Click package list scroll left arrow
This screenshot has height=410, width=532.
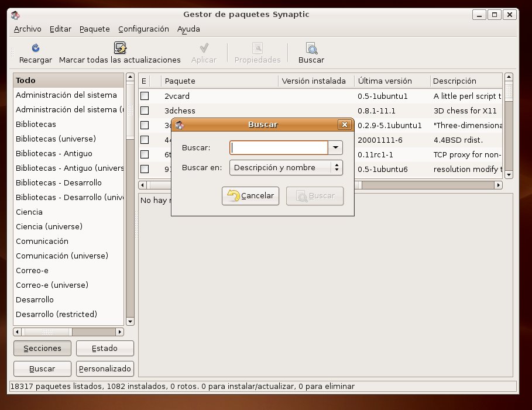[x=142, y=185]
